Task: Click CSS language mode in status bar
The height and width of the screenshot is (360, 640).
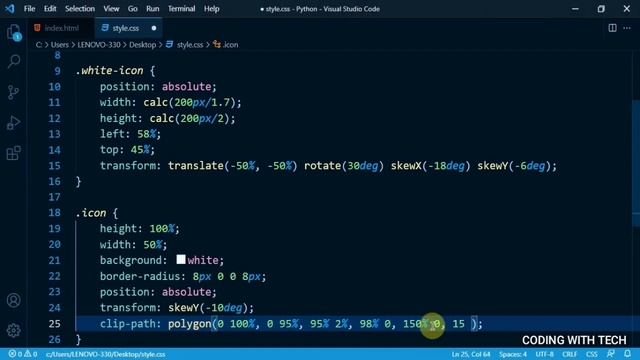Action: click(592, 354)
